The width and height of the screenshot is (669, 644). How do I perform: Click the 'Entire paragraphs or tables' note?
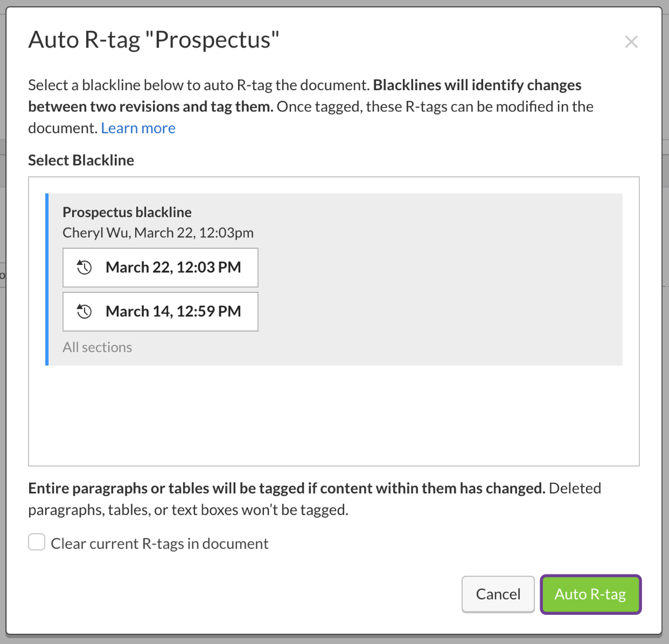pos(286,488)
